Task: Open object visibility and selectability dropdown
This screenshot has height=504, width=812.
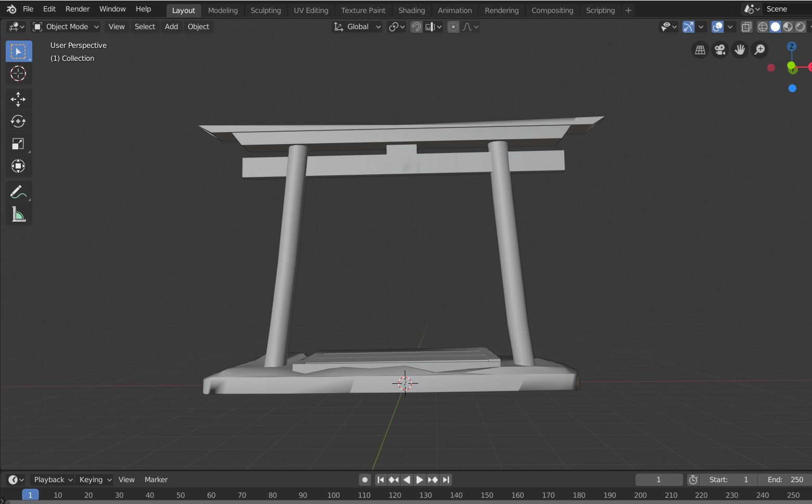Action: tap(668, 27)
